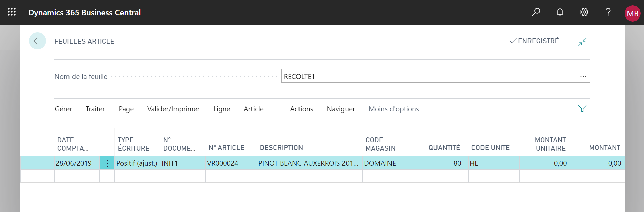Open the app launcher waffle icon
Viewport: 644px width, 212px height.
click(12, 12)
